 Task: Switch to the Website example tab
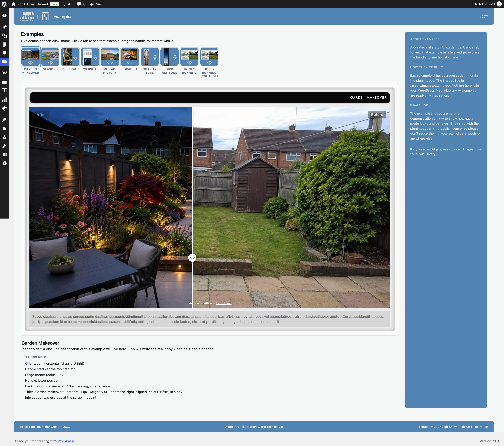coord(90,59)
